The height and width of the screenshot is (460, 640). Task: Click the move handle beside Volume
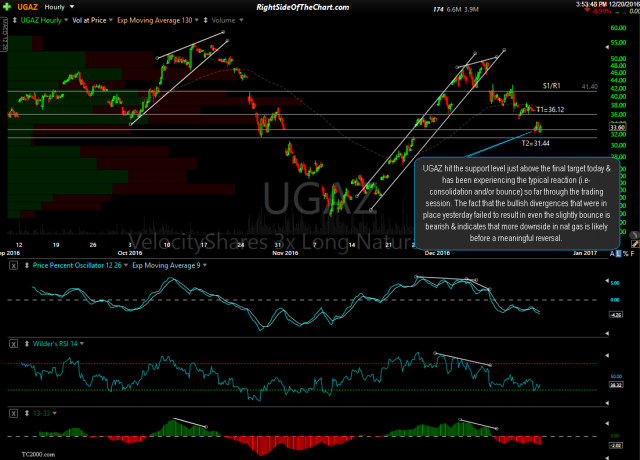tap(205, 20)
